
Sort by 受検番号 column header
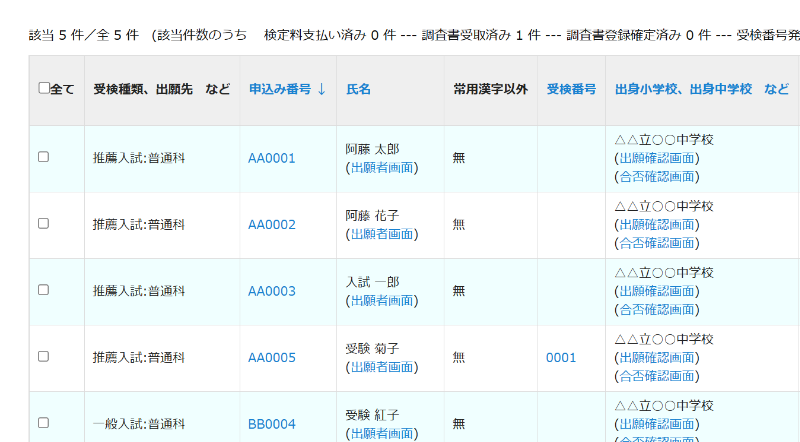point(571,89)
